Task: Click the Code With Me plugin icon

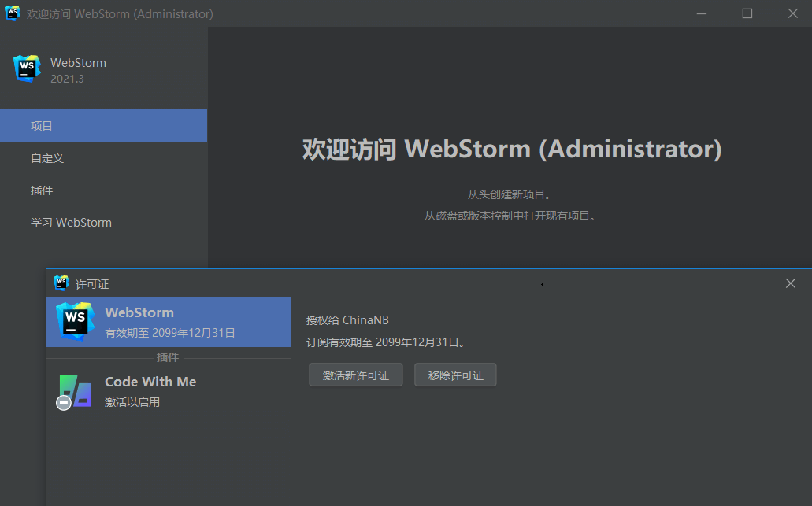Action: 74,392
